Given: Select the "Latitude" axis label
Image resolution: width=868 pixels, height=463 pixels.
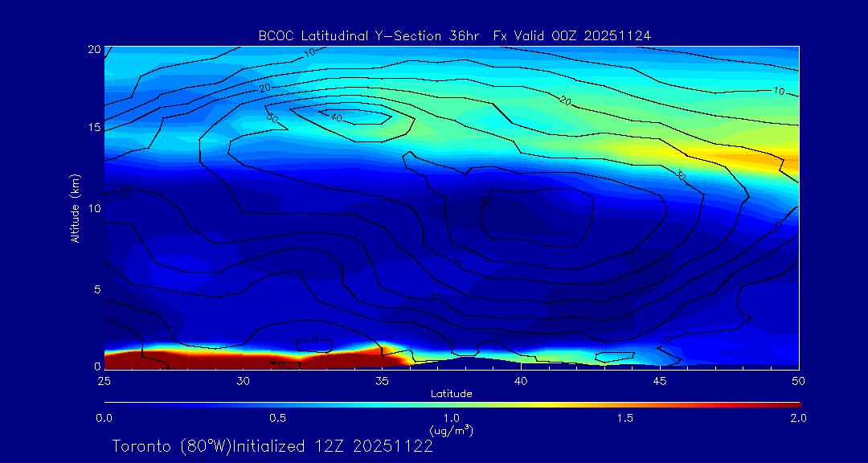Looking at the screenshot, I should click(x=452, y=395).
